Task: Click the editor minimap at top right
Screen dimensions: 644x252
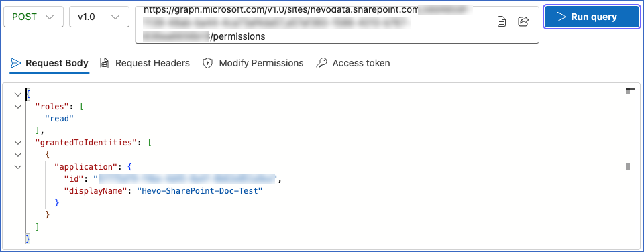Action: click(x=630, y=91)
